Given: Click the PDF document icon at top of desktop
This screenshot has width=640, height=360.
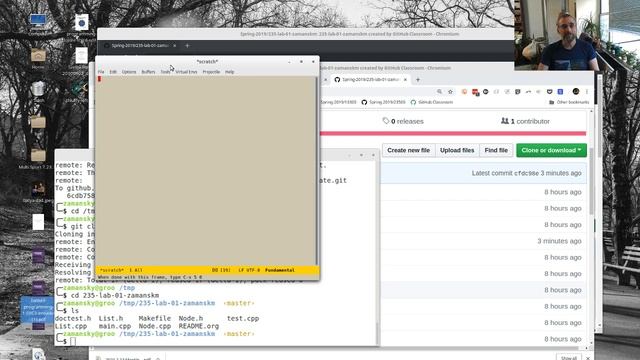Looking at the screenshot, I should [82, 22].
